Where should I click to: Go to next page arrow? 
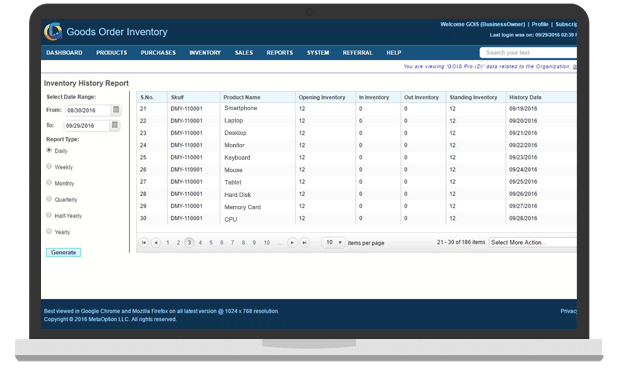point(292,242)
